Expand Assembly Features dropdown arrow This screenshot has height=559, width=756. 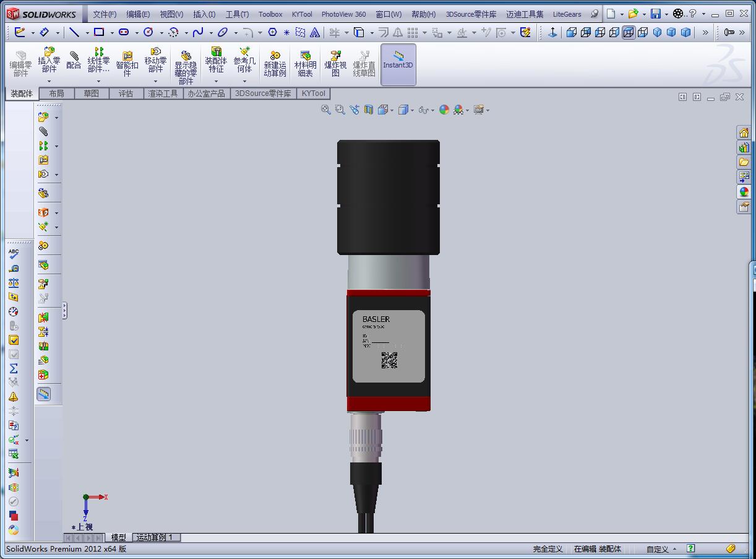coord(216,81)
